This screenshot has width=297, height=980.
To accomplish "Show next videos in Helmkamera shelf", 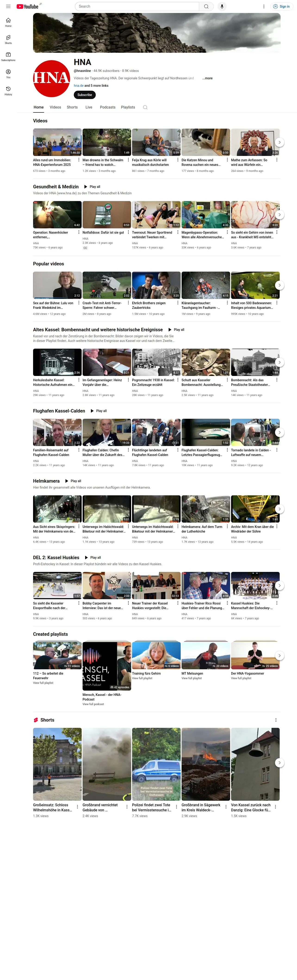I will [279, 509].
